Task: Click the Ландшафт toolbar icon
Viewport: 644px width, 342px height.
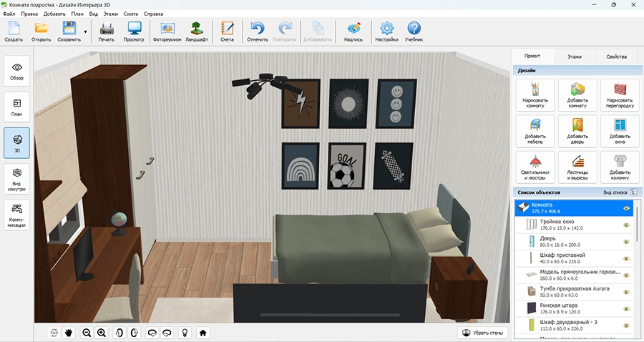Action: pyautogui.click(x=196, y=32)
